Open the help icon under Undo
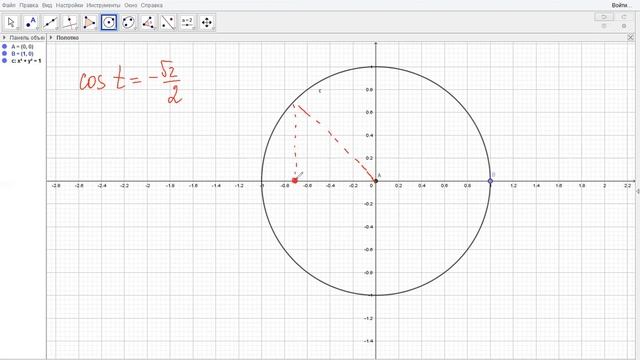The width and height of the screenshot is (640, 360). [x=604, y=26]
